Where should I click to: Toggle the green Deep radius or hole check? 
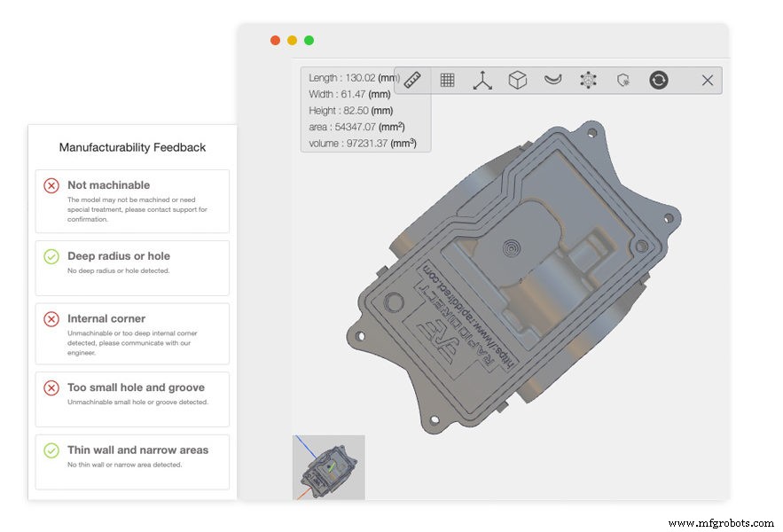pos(52,256)
